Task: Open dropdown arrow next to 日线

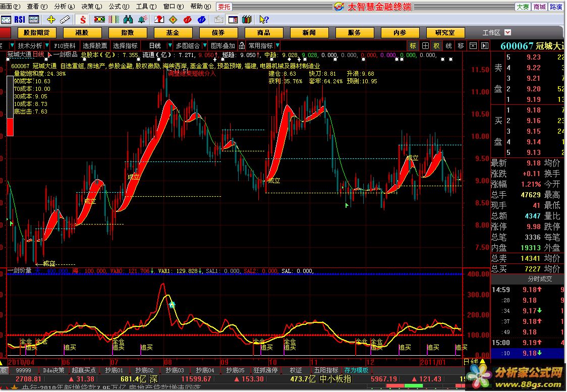Action: [170, 45]
